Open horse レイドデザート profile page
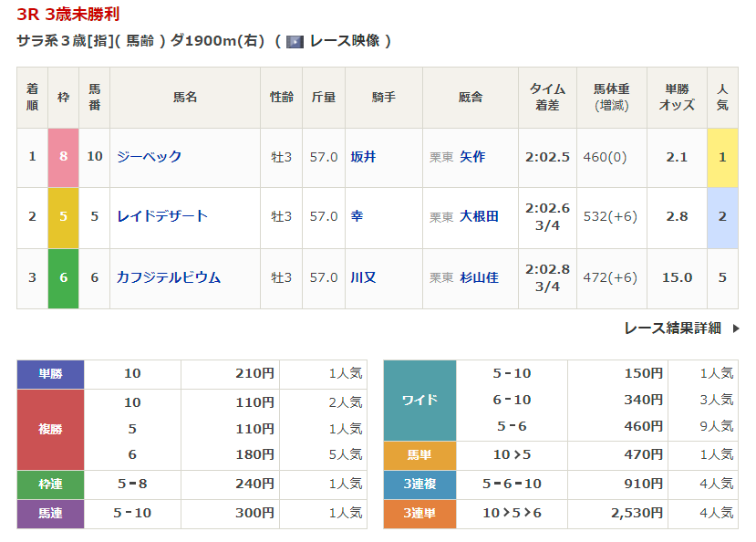The image size is (756, 542). 162,216
